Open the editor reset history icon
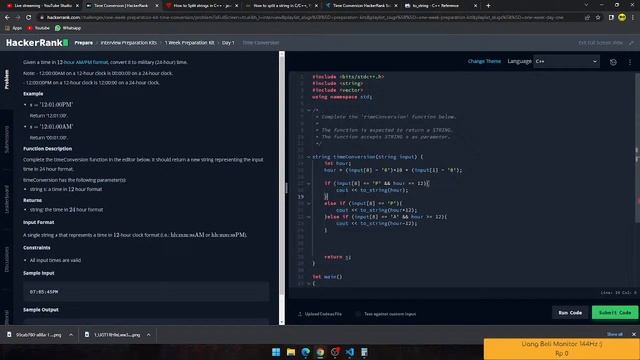 click(x=613, y=62)
